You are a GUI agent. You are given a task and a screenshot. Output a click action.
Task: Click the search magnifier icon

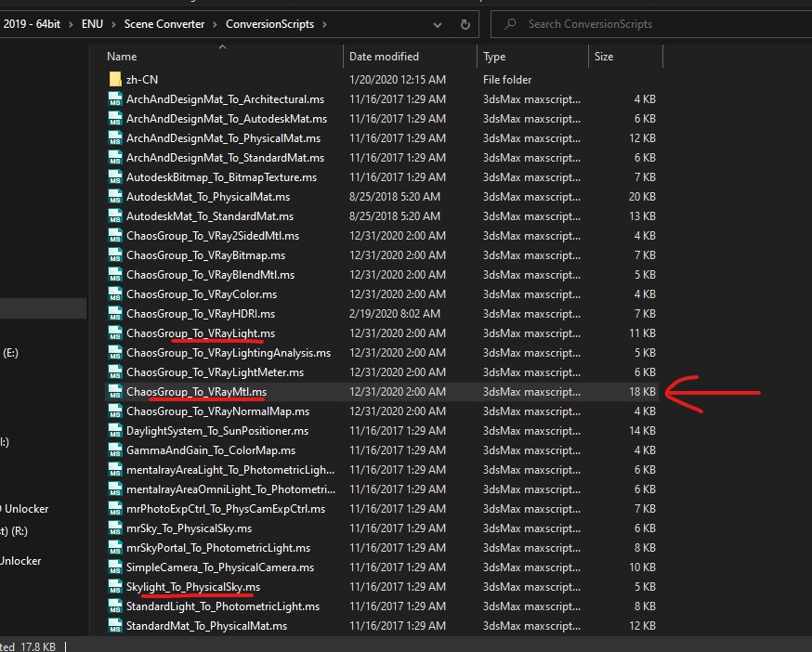click(x=509, y=23)
